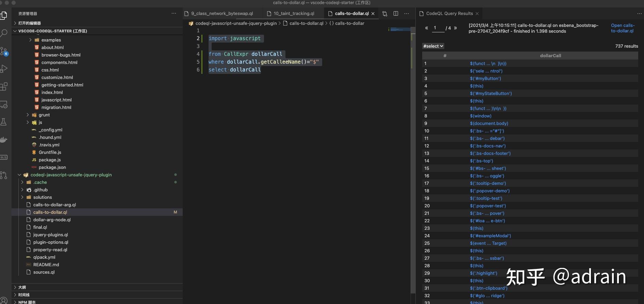Click the $('#myButton') result link
Viewport: 644px width, 304px height.
point(485,79)
